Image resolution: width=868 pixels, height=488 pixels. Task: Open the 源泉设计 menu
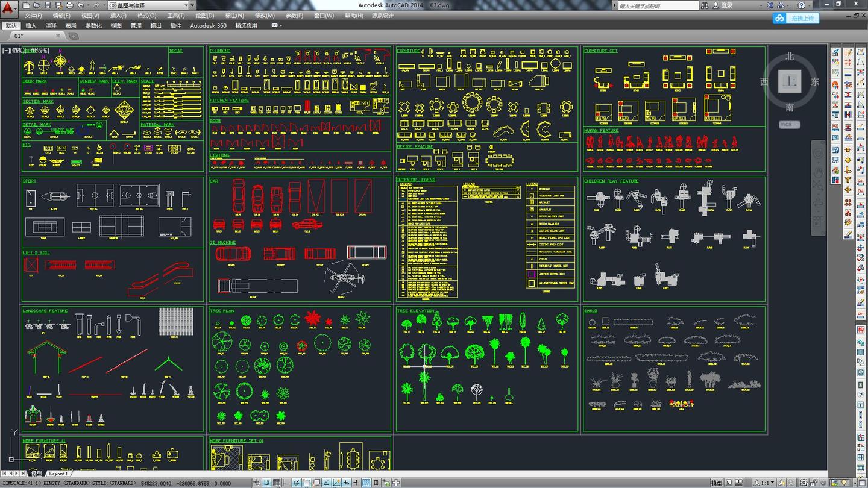coord(383,16)
